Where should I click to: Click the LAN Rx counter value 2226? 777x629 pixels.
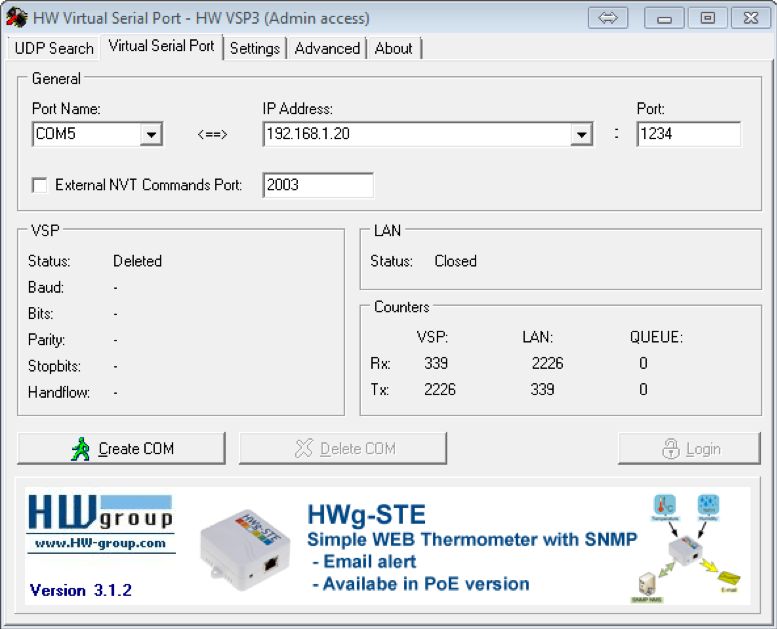coord(548,363)
